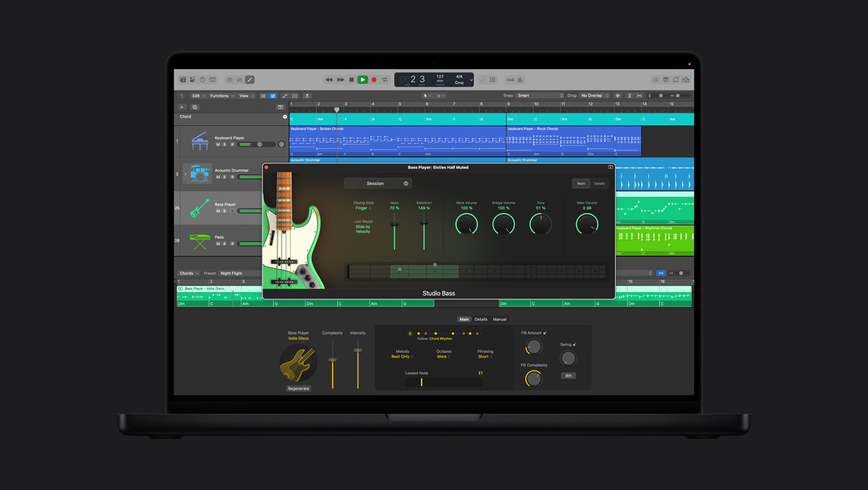868x490 pixels.
Task: Enable Cycle mode with the loop icon in transport
Action: 385,79
